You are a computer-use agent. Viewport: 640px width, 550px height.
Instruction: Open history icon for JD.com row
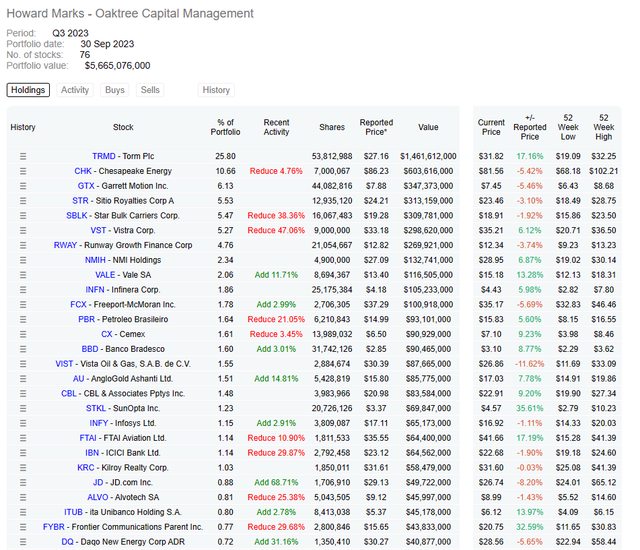(x=23, y=482)
